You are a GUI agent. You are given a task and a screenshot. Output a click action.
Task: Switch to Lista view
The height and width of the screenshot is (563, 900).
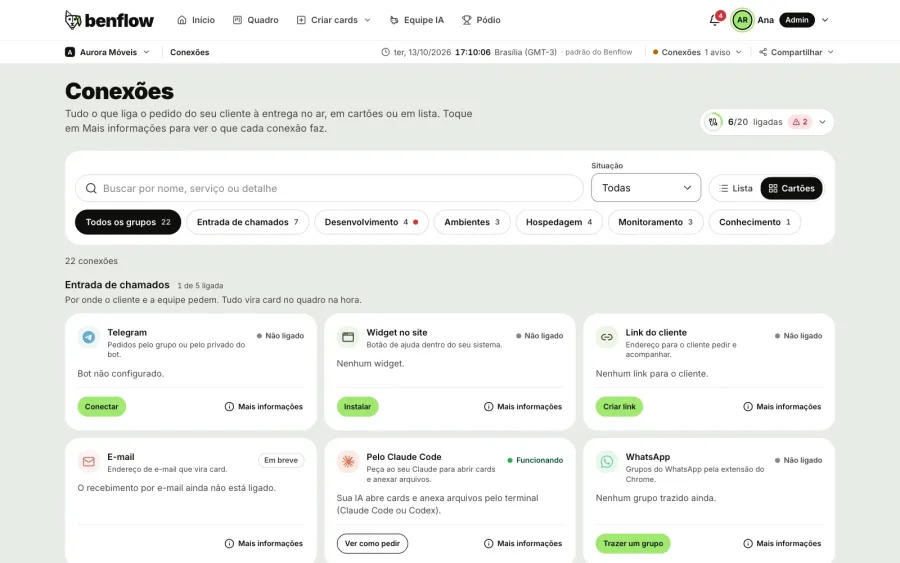pos(735,188)
